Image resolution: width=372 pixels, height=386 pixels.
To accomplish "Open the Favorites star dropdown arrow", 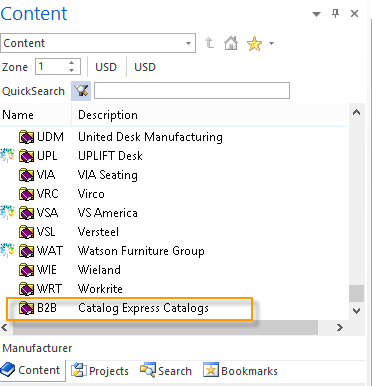I will pyautogui.click(x=271, y=43).
